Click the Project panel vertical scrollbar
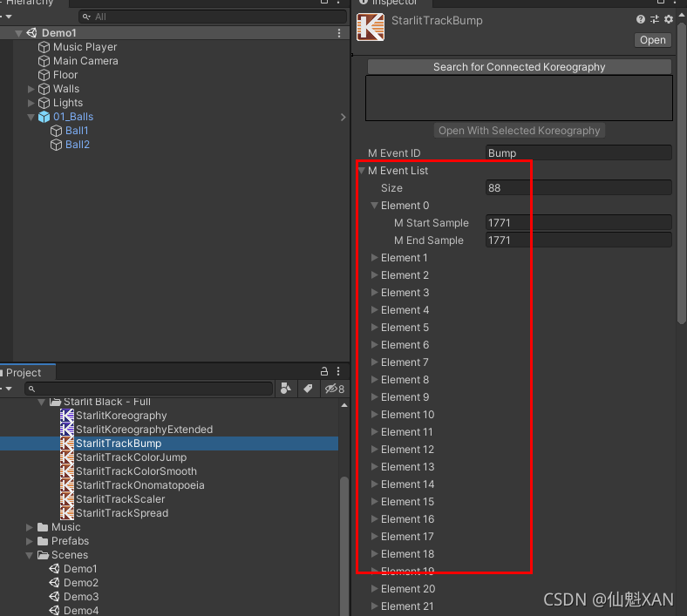This screenshot has width=687, height=616. click(344, 546)
